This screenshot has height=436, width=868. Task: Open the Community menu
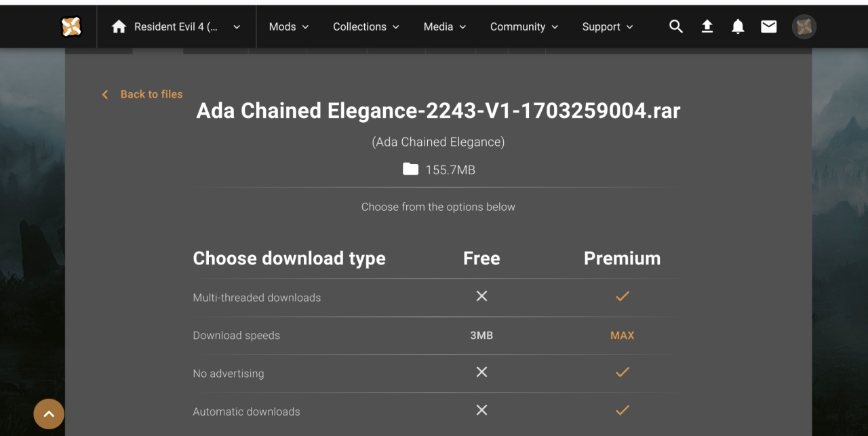[x=524, y=27]
